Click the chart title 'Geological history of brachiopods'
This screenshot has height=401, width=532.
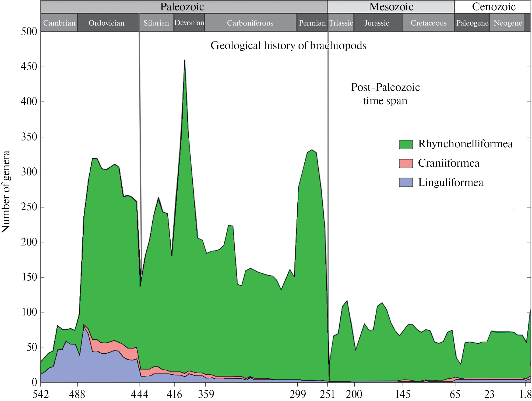288,45
